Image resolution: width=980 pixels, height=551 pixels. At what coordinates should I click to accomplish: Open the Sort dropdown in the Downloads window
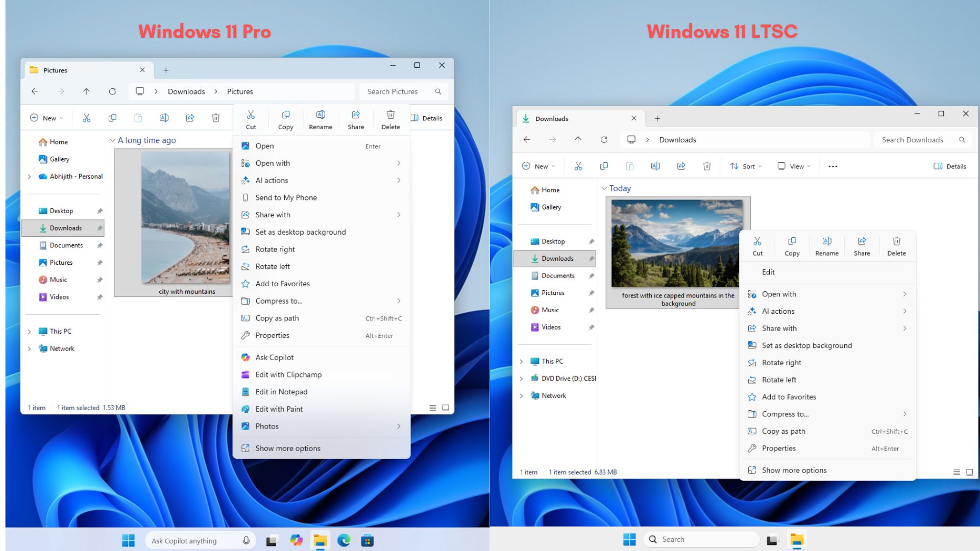pyautogui.click(x=746, y=166)
